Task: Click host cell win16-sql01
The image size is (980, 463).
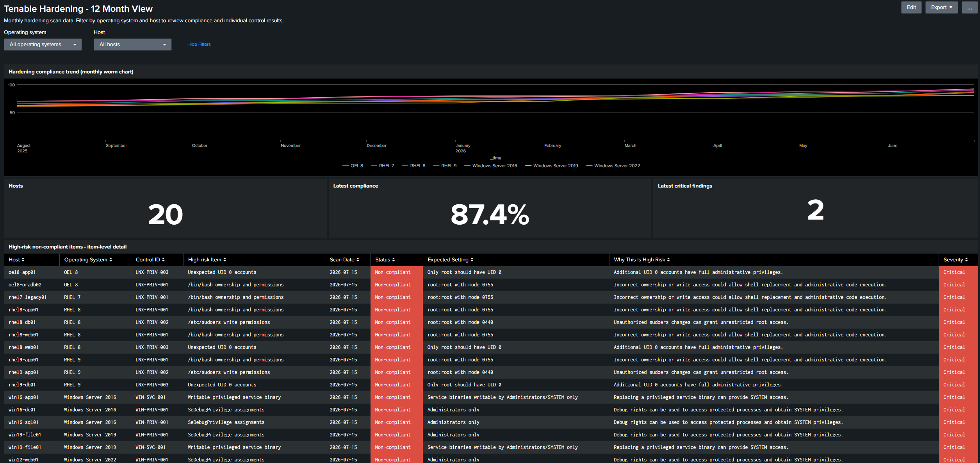Action: [x=23, y=422]
